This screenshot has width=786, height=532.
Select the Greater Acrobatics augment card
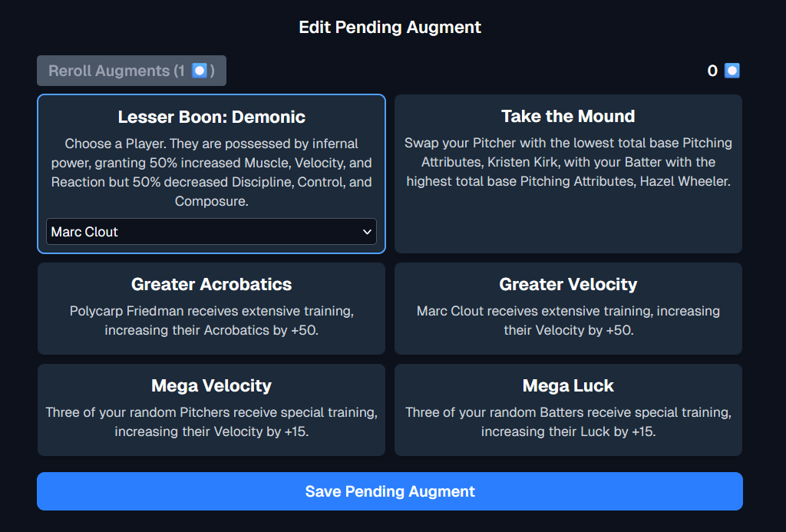pyautogui.click(x=211, y=309)
